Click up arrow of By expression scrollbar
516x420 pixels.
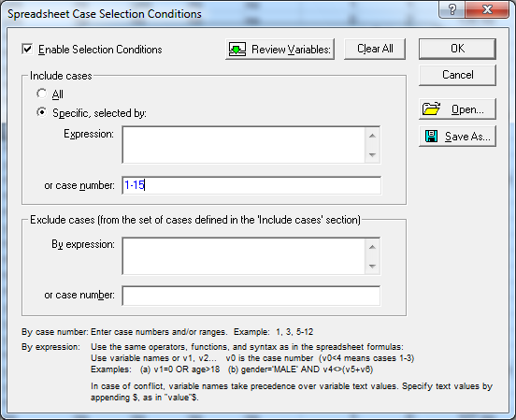(x=373, y=247)
